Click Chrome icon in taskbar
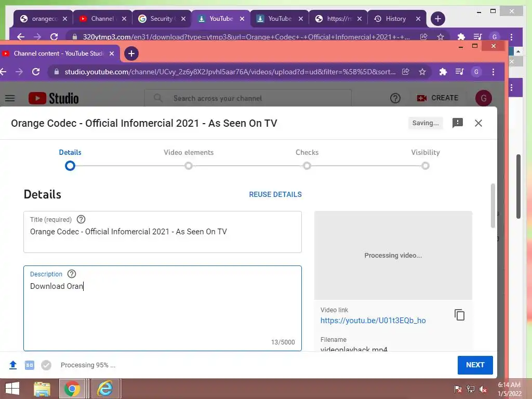The image size is (532, 399). point(72,389)
